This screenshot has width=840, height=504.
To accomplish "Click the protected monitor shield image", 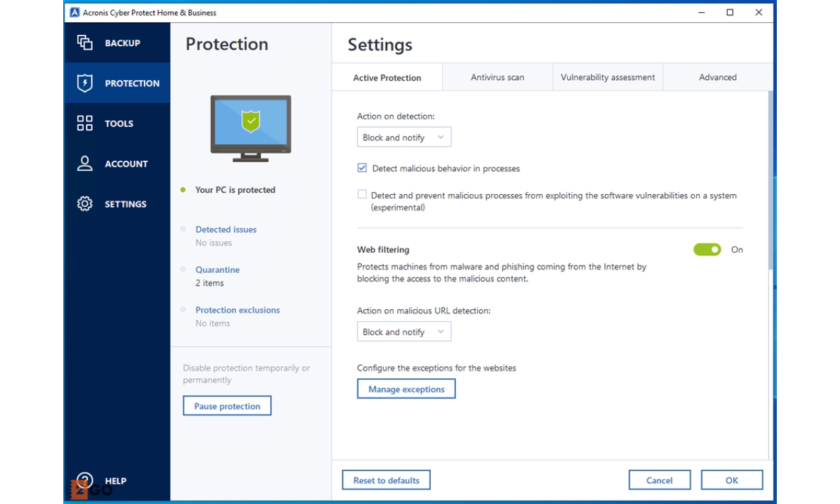I will pos(251,128).
